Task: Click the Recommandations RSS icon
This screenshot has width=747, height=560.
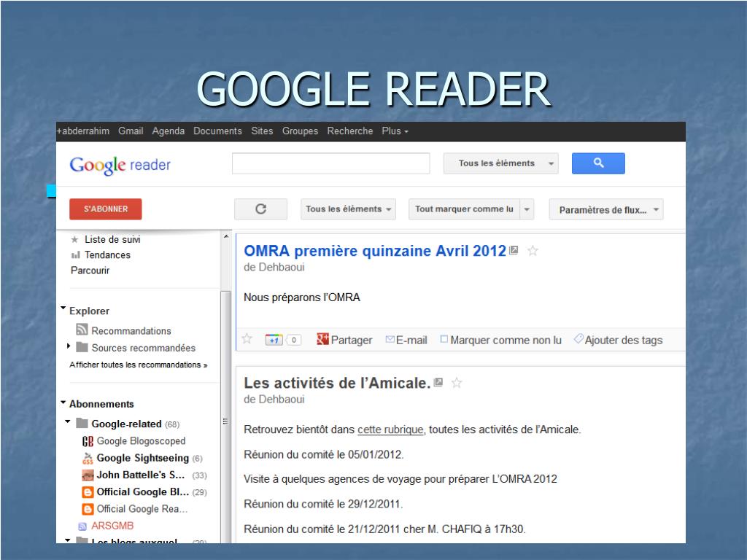Action: click(x=82, y=329)
